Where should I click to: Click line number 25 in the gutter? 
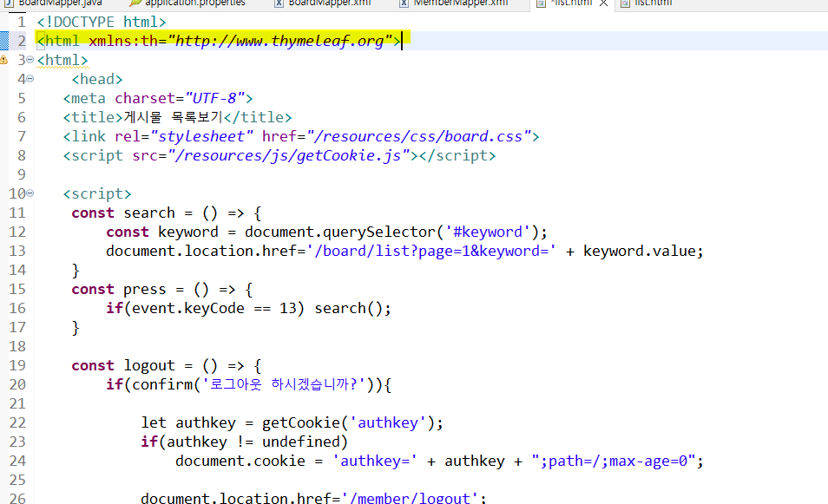tap(17, 480)
